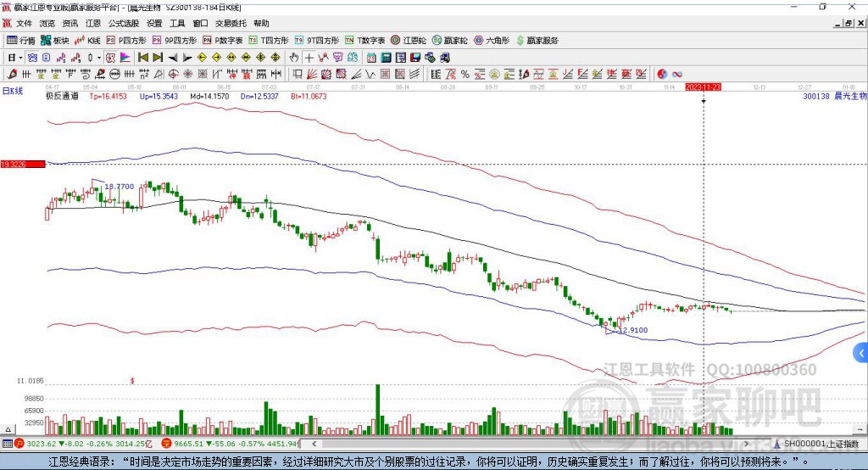Click the black left arrow icon
The height and width of the screenshot is (470, 868).
173,58
